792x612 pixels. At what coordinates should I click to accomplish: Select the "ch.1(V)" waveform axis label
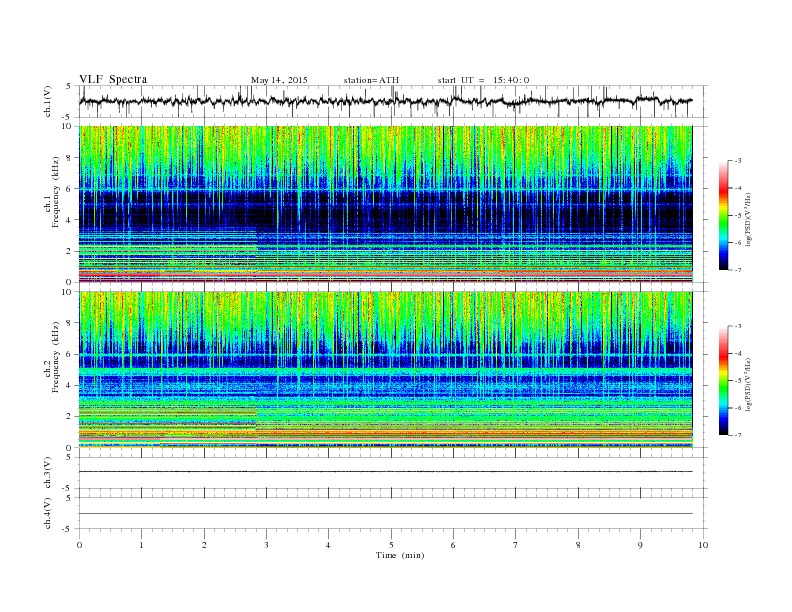pyautogui.click(x=48, y=101)
